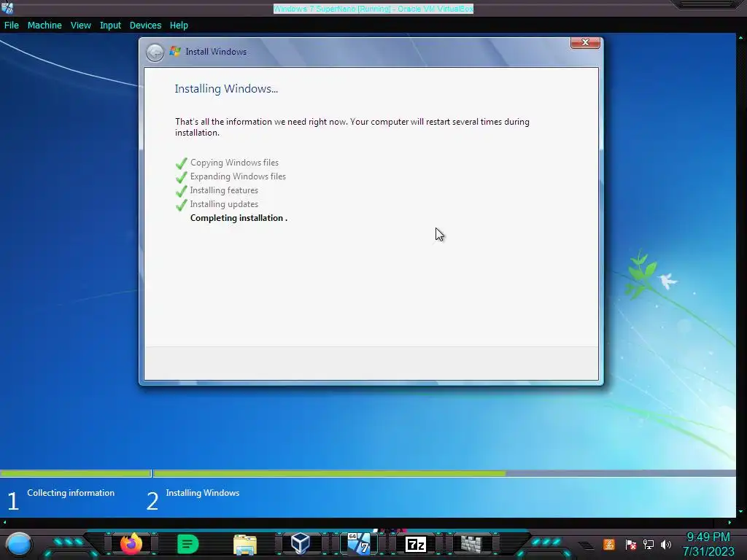Open the Input menu
Image resolution: width=747 pixels, height=560 pixels.
(x=110, y=26)
